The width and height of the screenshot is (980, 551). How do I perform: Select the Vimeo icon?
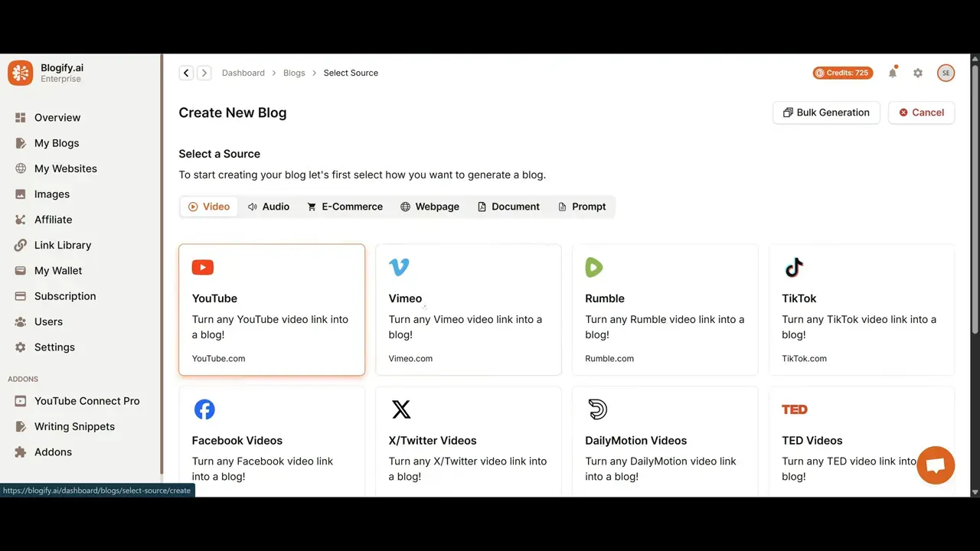[x=399, y=267]
